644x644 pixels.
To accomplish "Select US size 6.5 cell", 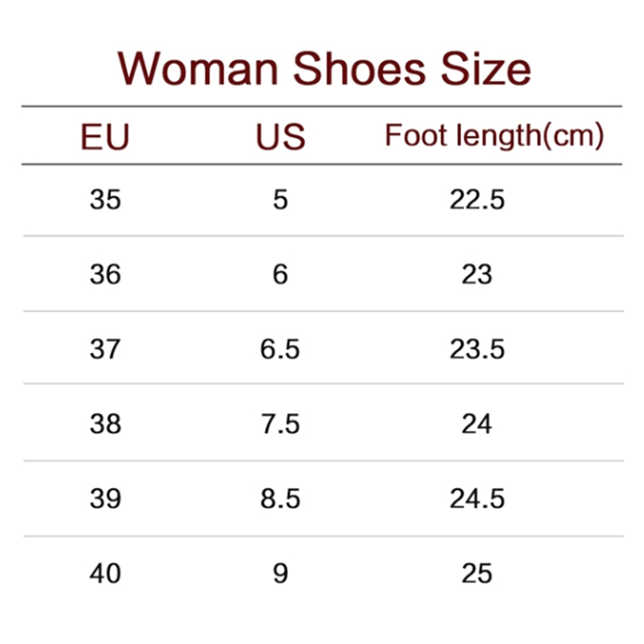I will [x=280, y=349].
